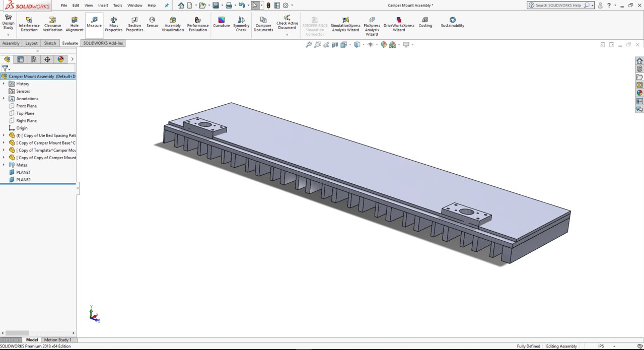Expand the Annotations folder
Image resolution: width=644 pixels, height=350 pixels.
(x=4, y=98)
